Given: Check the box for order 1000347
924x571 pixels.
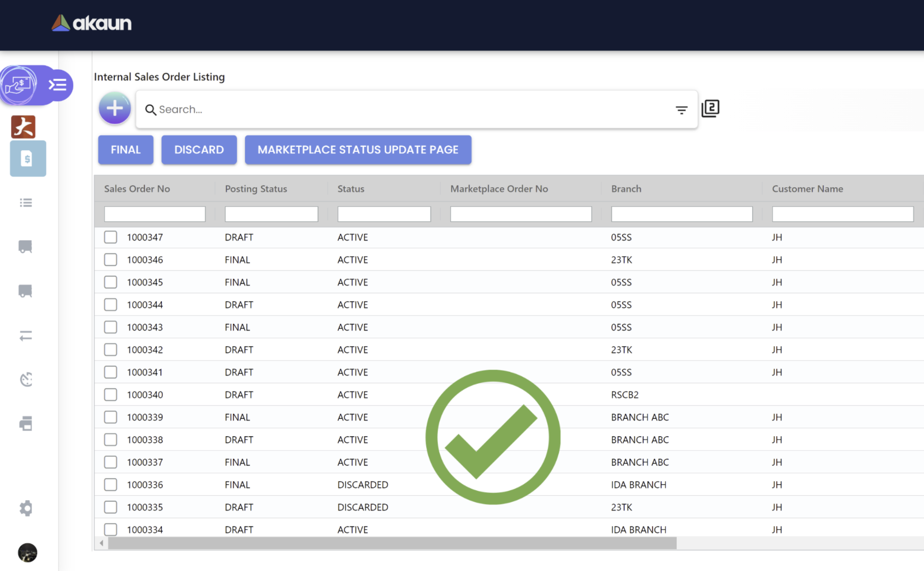Looking at the screenshot, I should click(111, 237).
